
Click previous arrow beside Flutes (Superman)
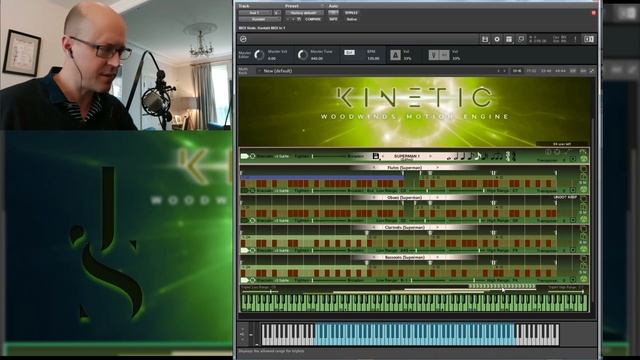click(x=374, y=167)
